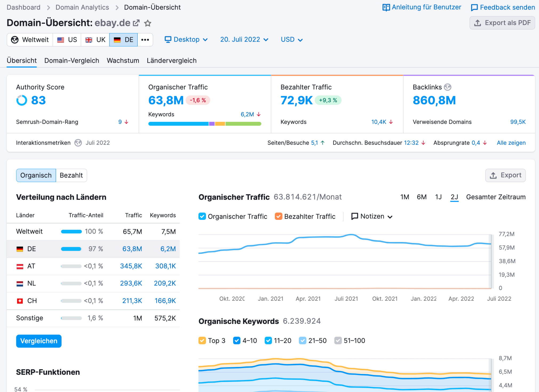Switch to Bezahlt toggle
This screenshot has height=392, width=539.
pyautogui.click(x=71, y=175)
